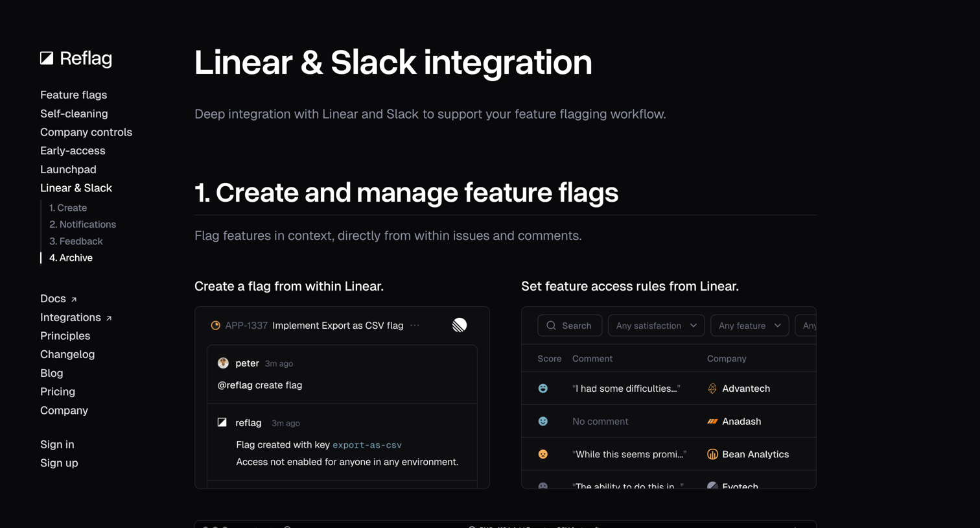Click the magnifier icon in Search
The image size is (980, 528).
[x=551, y=326]
